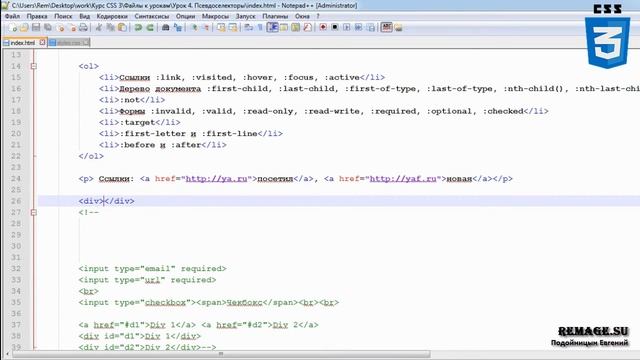Click the left arrow of horizontal scrollbar
Viewport: 640px width, 360px height.
point(7,354)
